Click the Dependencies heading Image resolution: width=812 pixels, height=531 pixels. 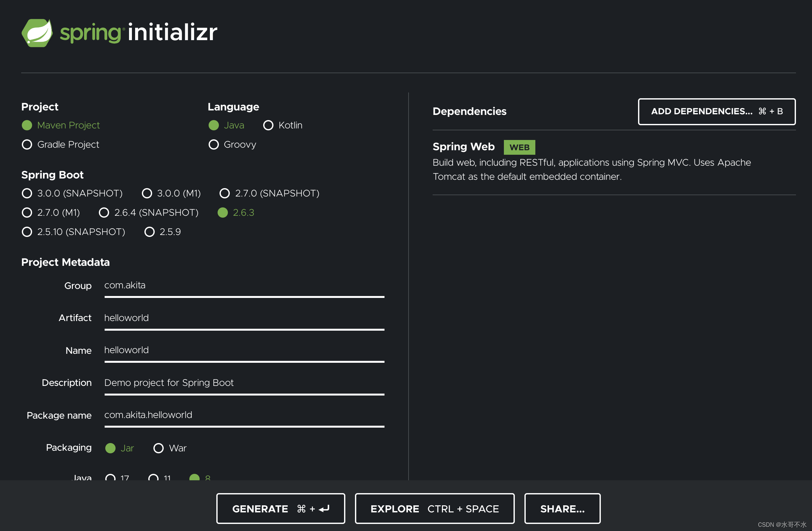470,111
